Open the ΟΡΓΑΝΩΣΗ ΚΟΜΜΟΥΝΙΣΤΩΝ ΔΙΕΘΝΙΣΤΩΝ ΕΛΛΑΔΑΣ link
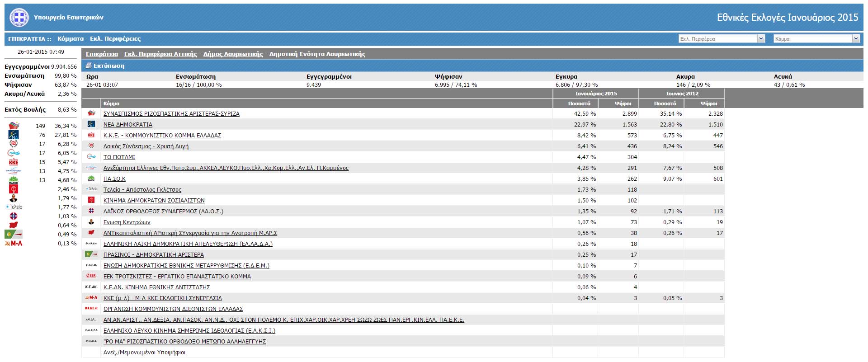 pos(173,309)
